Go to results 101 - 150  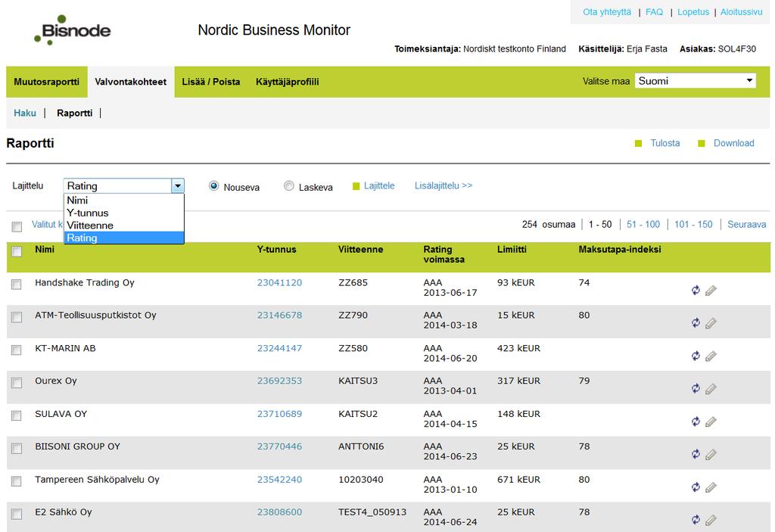693,224
